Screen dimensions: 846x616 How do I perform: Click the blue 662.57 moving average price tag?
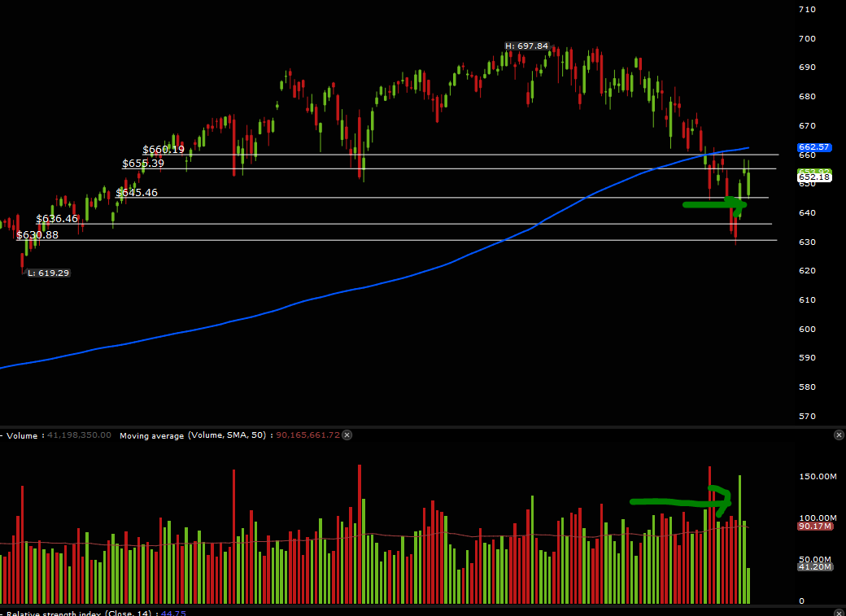point(814,147)
